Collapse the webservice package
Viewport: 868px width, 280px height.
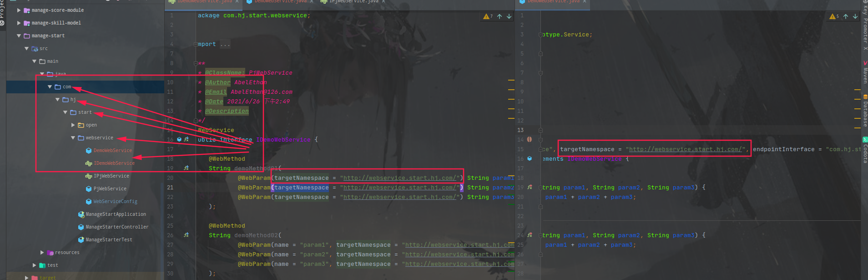[x=73, y=137]
